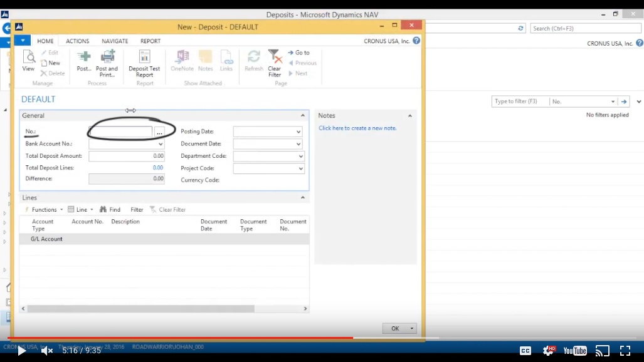The width and height of the screenshot is (644, 362).
Task: Click the create a new note link
Action: [x=357, y=128]
